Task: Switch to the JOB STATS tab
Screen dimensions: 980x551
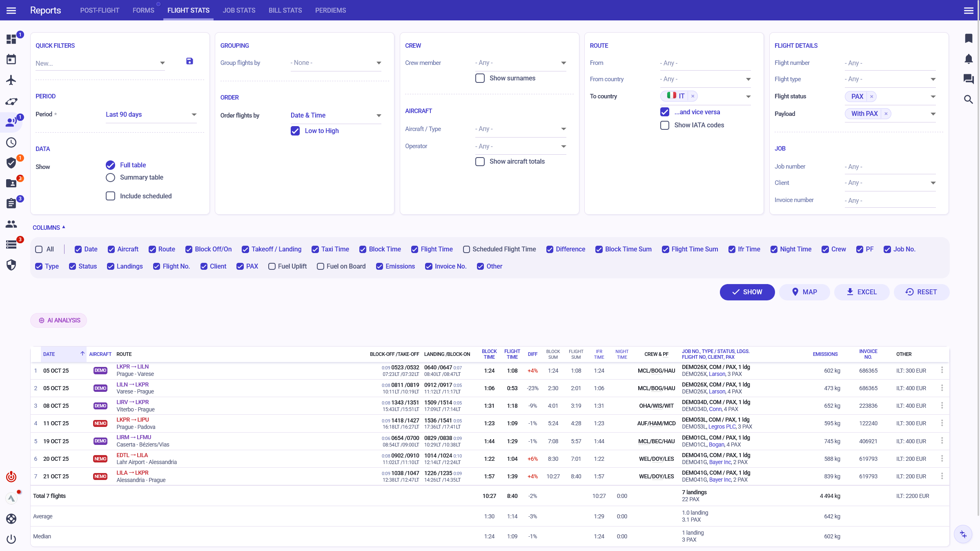Action: (x=239, y=10)
